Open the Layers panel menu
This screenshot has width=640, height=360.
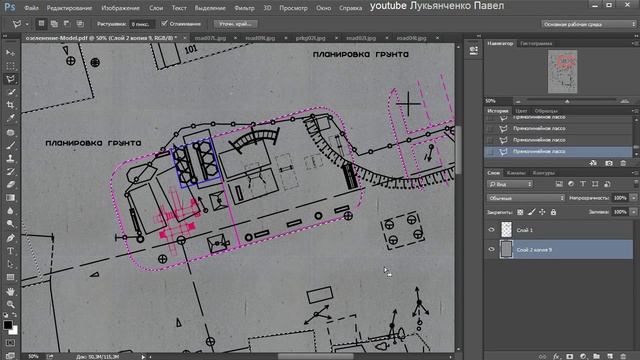coord(635,173)
